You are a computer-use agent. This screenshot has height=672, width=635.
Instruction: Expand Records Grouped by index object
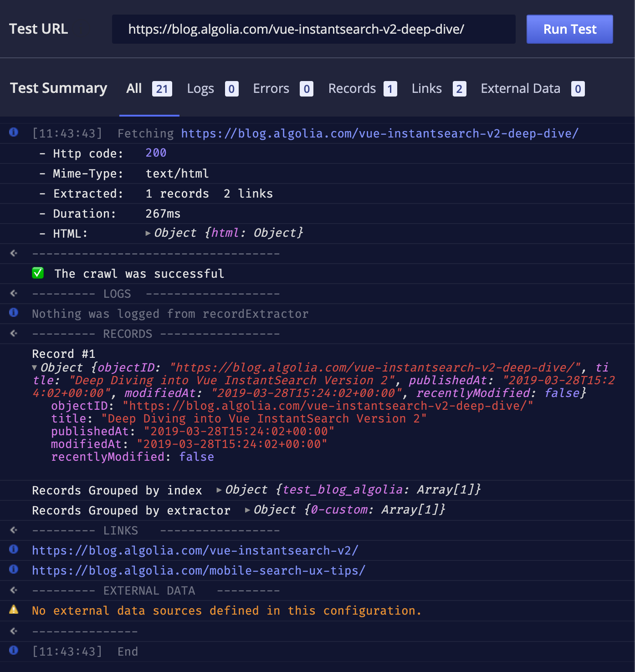[x=219, y=490]
